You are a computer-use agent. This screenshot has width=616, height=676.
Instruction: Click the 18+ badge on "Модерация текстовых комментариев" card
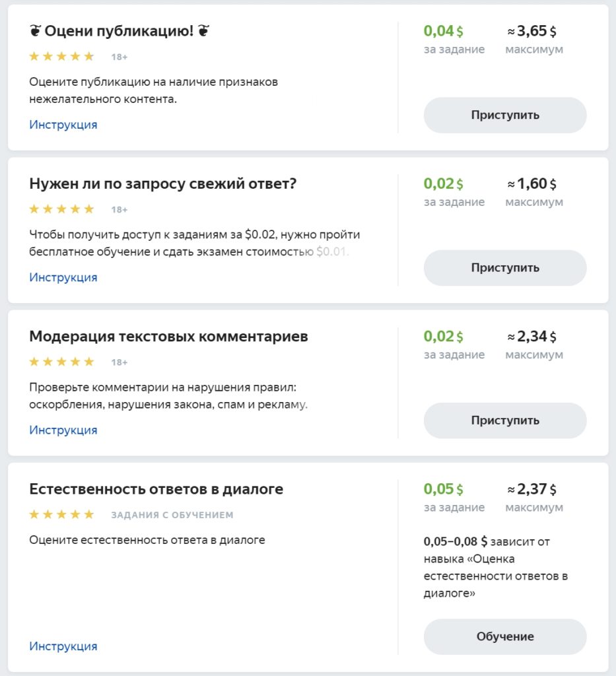point(119,362)
